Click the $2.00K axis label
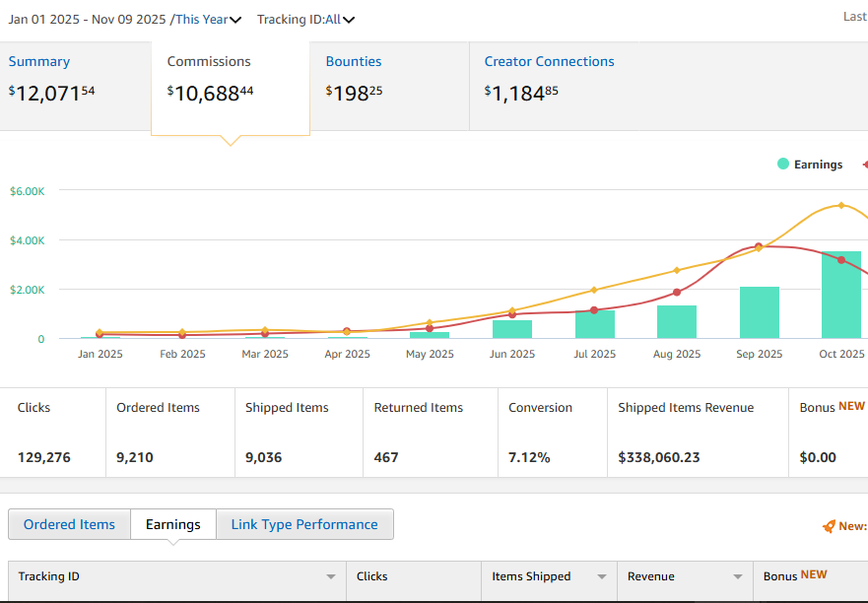The width and height of the screenshot is (868, 603). click(28, 290)
